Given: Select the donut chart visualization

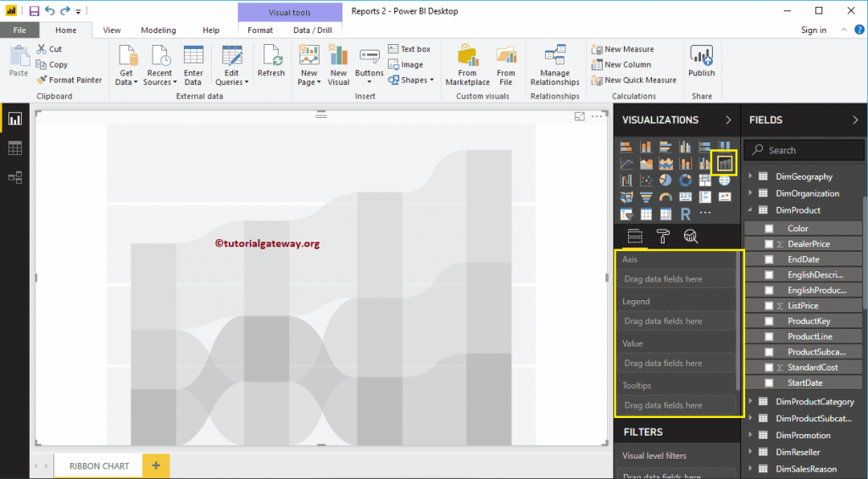Looking at the screenshot, I should tap(685, 180).
